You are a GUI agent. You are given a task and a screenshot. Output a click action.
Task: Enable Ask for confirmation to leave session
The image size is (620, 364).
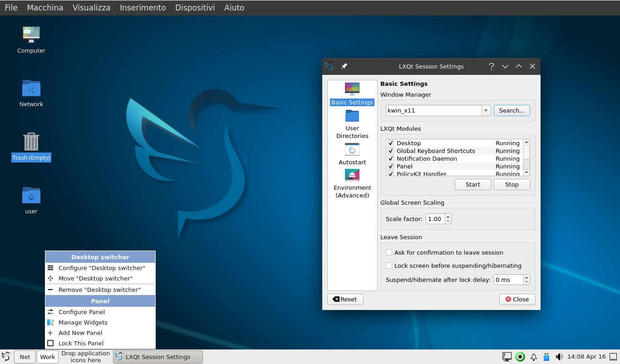pos(389,252)
